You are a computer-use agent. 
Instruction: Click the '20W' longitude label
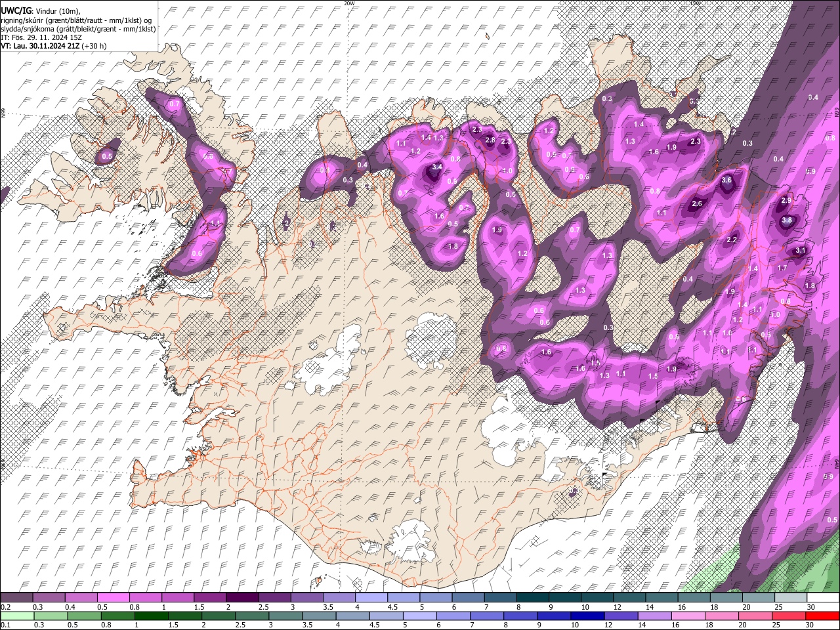pos(349,3)
